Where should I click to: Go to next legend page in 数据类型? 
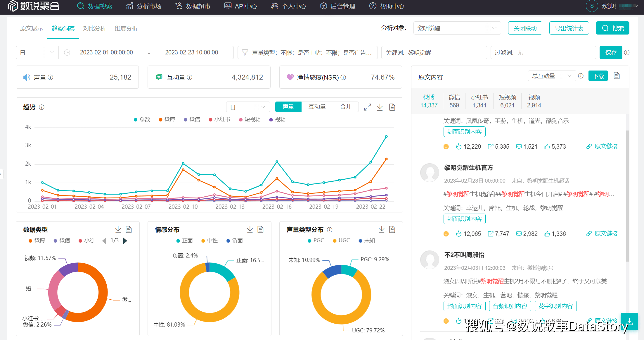coord(125,241)
